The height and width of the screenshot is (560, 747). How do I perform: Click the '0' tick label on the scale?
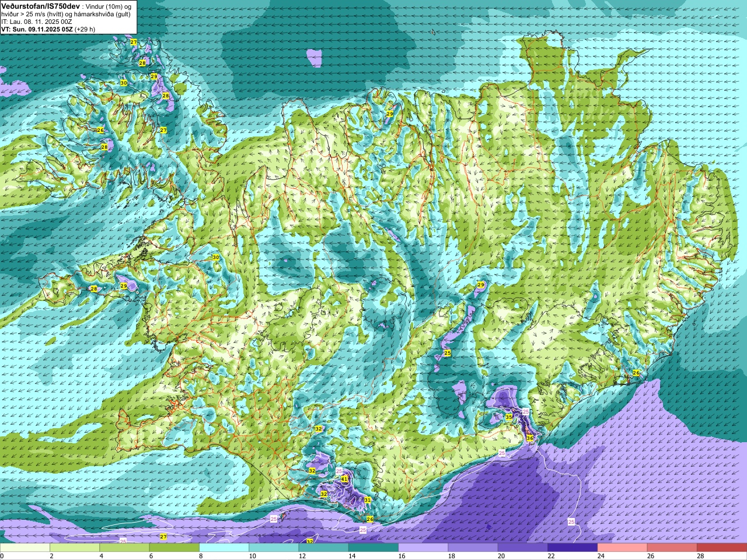pos(2,556)
